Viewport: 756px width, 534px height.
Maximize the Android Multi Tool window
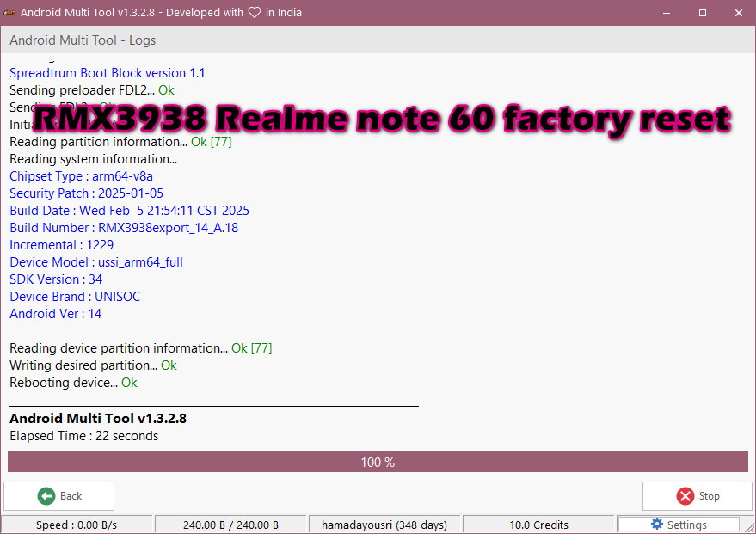[703, 13]
